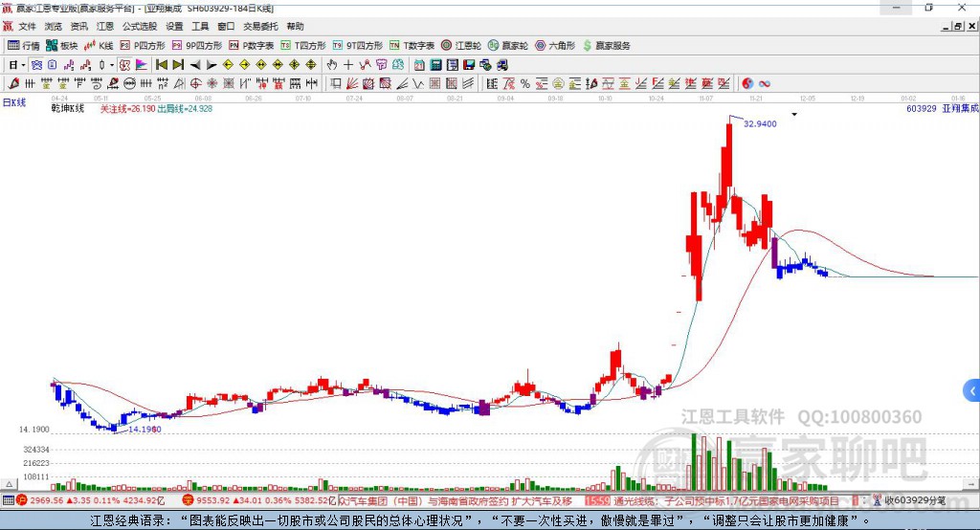Click the 出局线=24.928 label
The image size is (980, 530).
[185, 109]
